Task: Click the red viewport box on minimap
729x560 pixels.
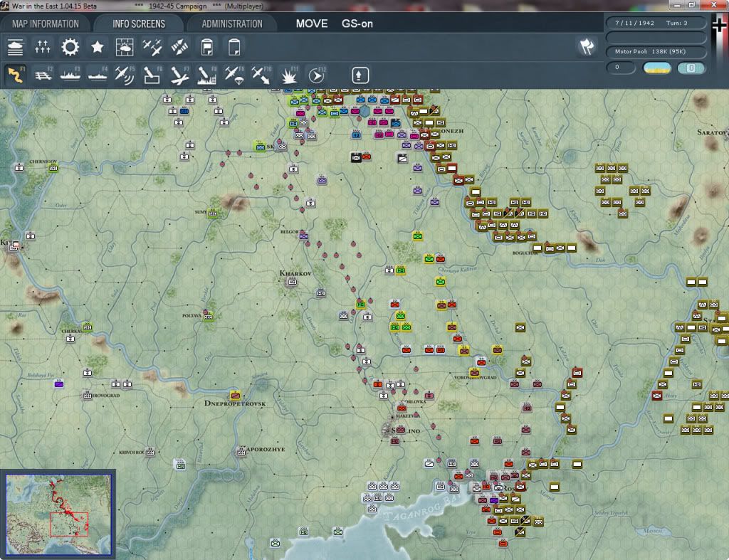Action: tap(69, 524)
